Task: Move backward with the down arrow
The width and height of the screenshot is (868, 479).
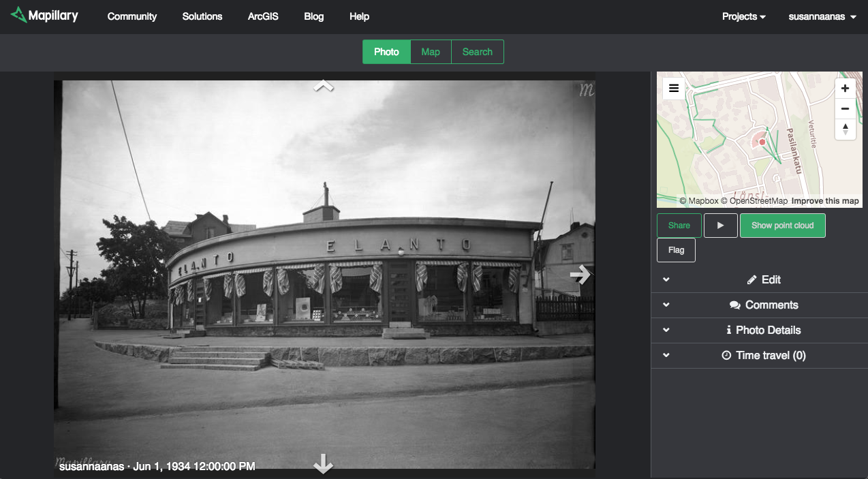Action: 323,465
